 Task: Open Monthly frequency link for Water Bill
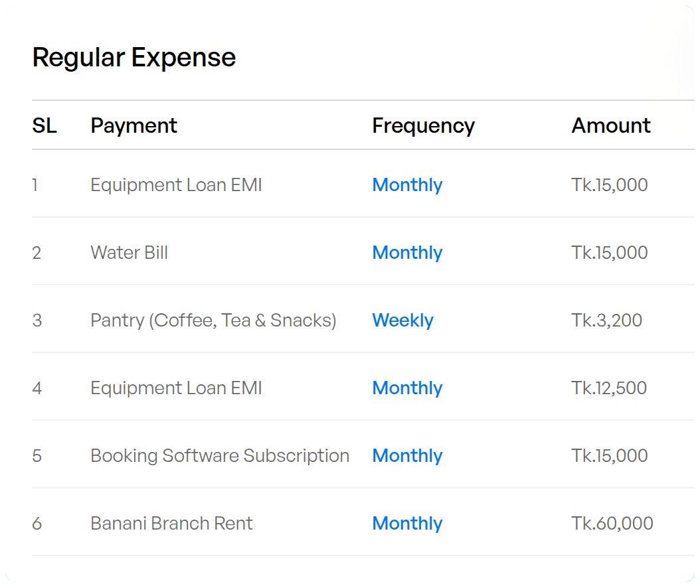point(407,254)
